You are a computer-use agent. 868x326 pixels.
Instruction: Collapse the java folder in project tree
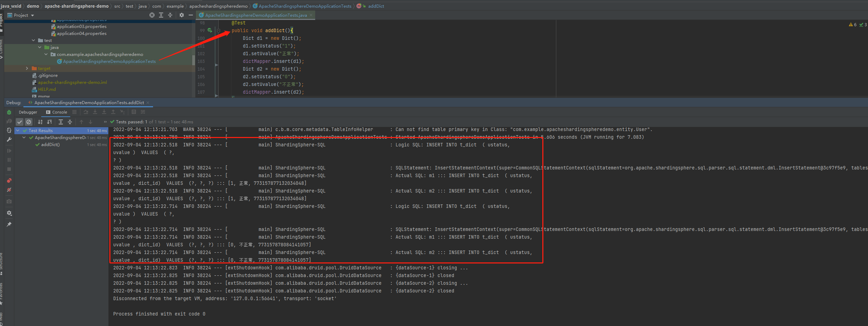[x=40, y=48]
